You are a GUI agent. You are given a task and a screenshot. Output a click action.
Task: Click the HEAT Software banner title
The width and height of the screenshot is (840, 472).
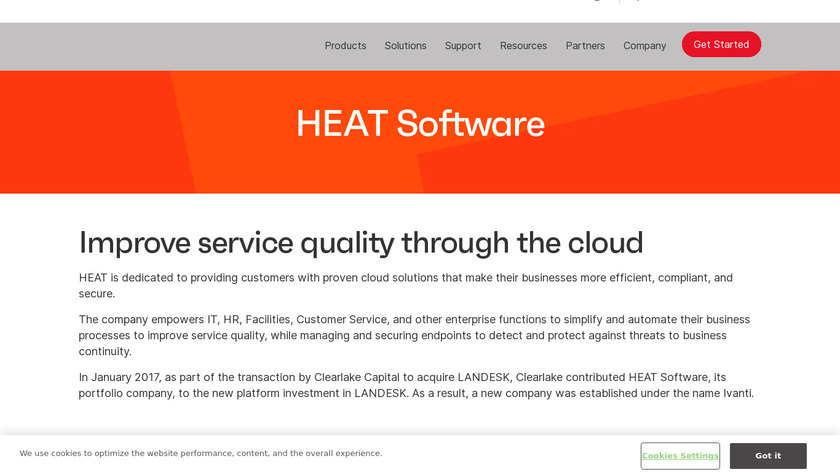(421, 124)
